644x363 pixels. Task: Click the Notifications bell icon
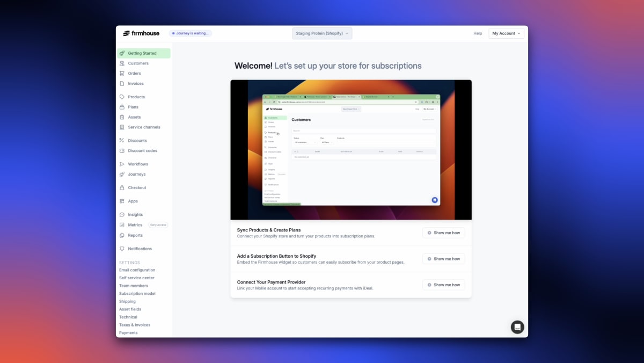(x=122, y=249)
